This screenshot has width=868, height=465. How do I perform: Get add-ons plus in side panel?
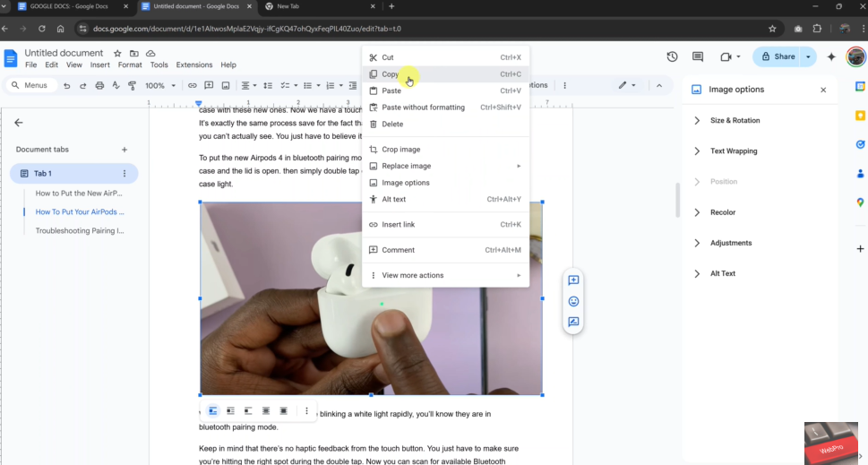tap(860, 249)
